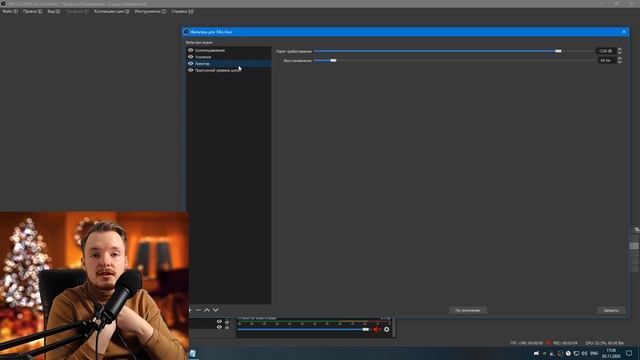Viewport: 640px width, 360px height.
Task: Close the filters dialog via title bar X
Action: [624, 32]
